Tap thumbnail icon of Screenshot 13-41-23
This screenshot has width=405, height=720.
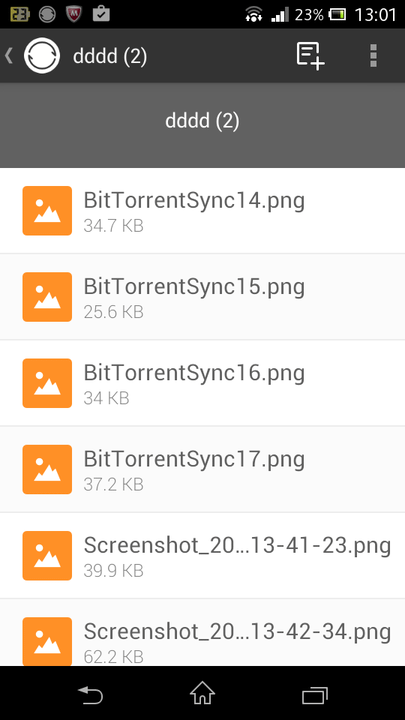coord(47,556)
